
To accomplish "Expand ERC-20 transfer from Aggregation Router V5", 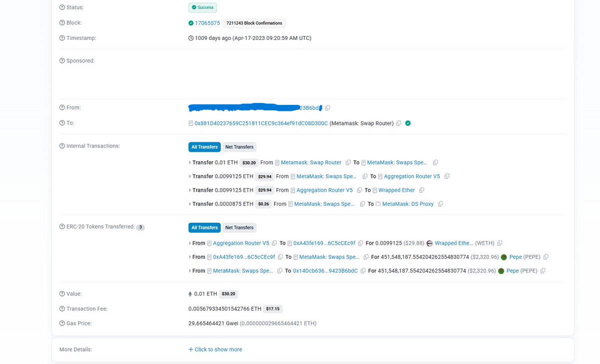I will coord(190,243).
